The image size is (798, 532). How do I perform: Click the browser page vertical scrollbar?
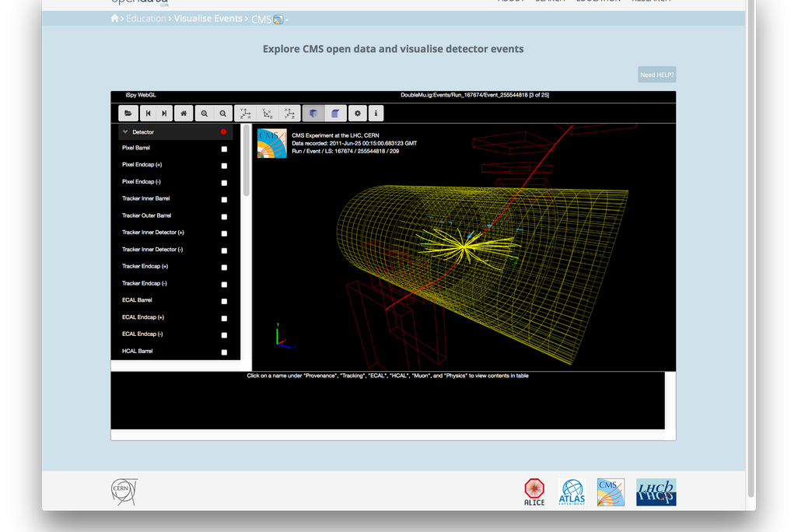click(751, 248)
